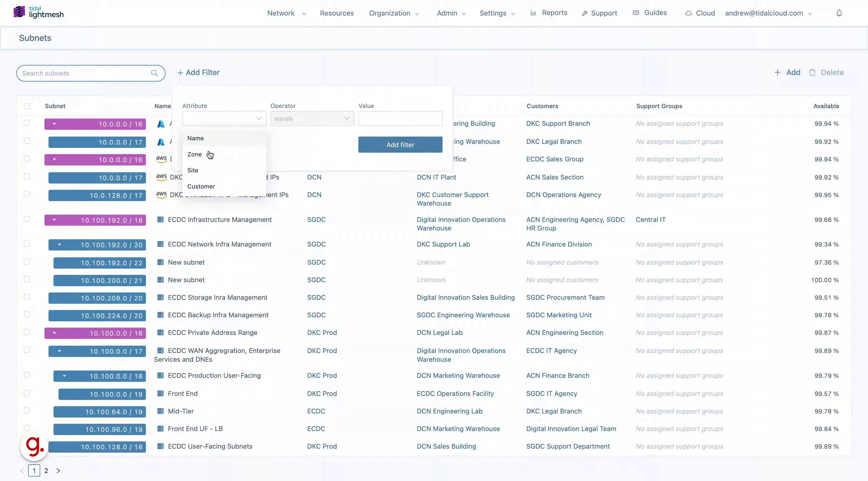
Task: Tick the checkbox for 10.100.208.0 / 20
Action: [x=27, y=297]
